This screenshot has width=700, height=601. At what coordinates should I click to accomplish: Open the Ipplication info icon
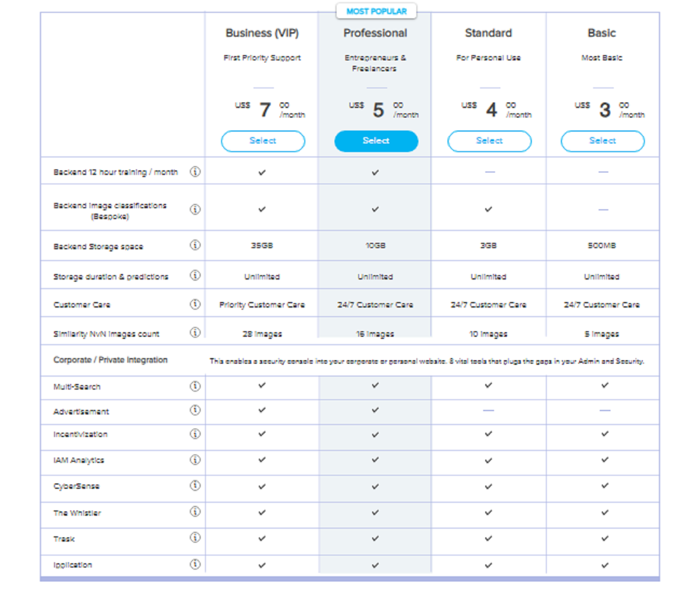pyautogui.click(x=195, y=564)
